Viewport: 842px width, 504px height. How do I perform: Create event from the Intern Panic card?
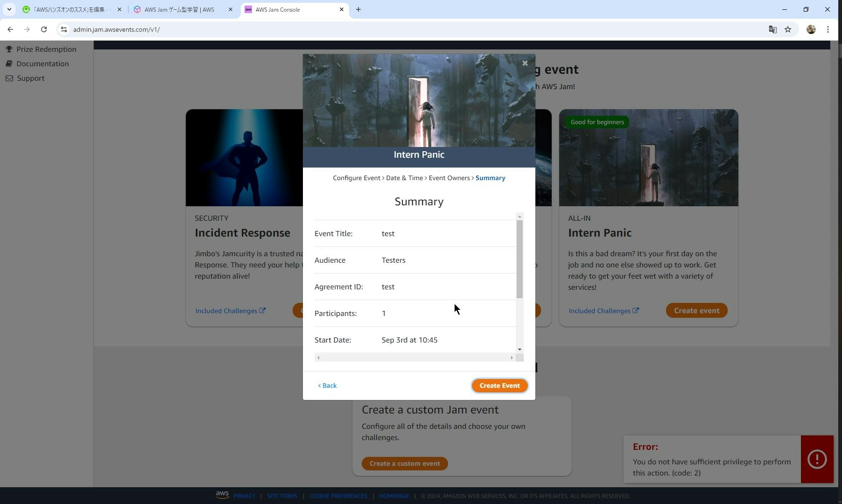pyautogui.click(x=696, y=311)
